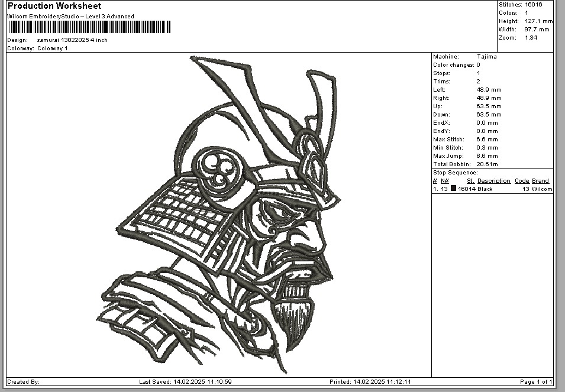Click the black thread color swatch

pyautogui.click(x=453, y=189)
